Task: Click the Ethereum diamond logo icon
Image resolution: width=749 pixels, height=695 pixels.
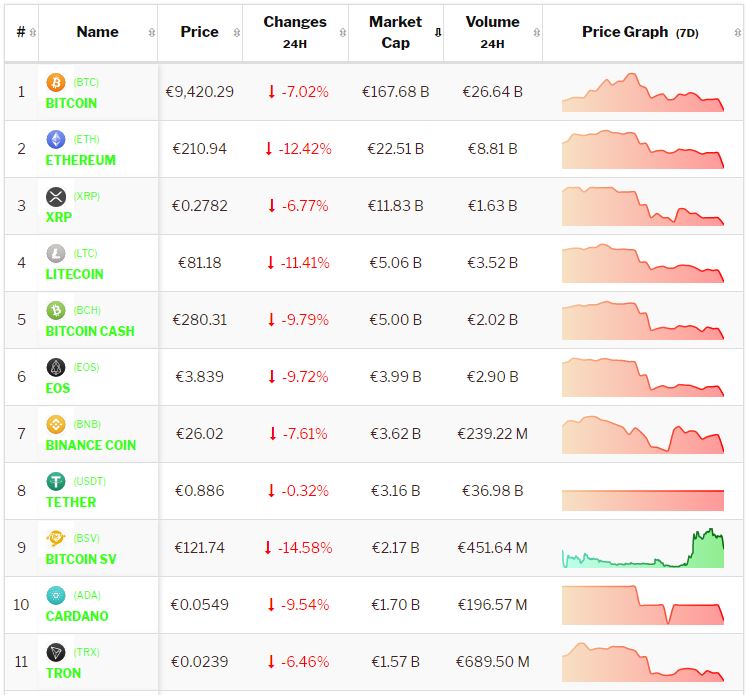Action: coord(56,139)
